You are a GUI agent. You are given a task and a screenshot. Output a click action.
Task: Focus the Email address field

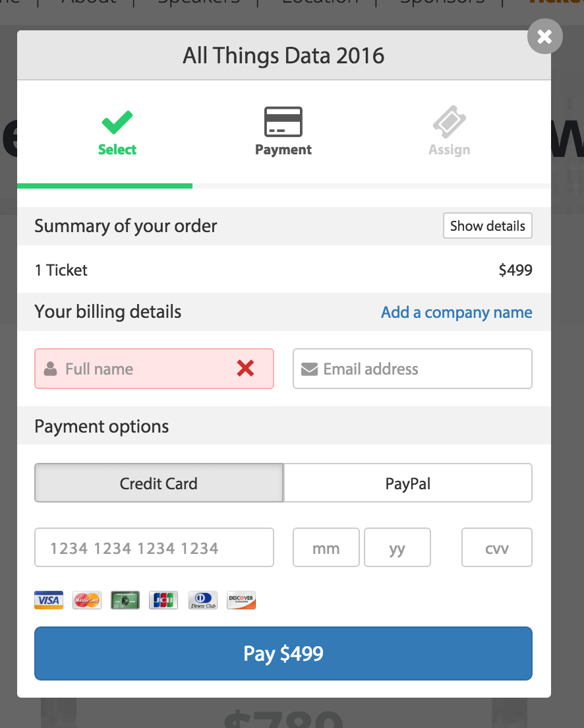(412, 369)
